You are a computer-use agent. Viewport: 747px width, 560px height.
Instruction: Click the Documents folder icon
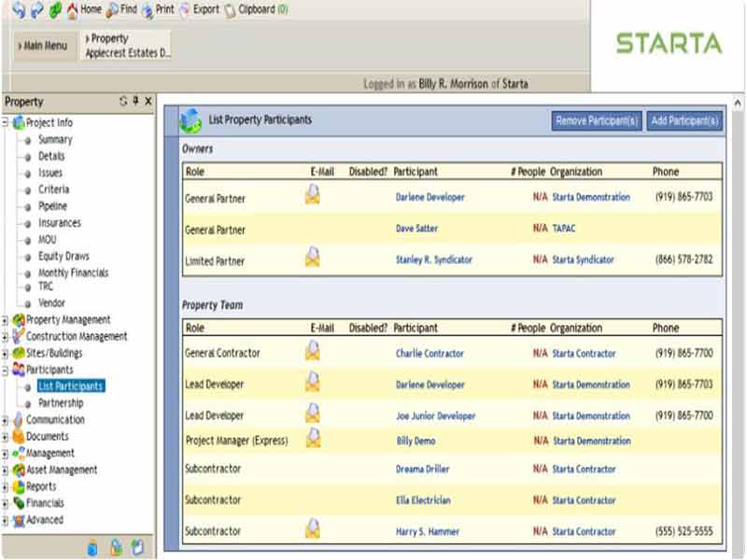(19, 436)
